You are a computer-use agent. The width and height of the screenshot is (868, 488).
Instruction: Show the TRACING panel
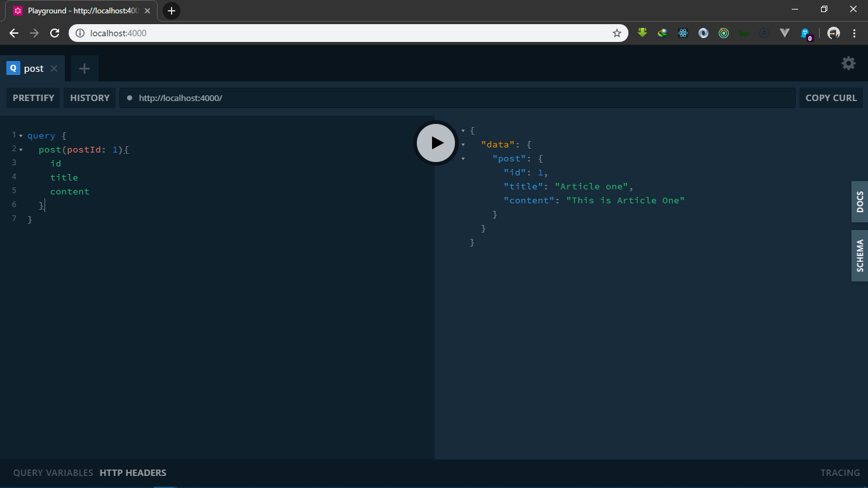click(x=839, y=473)
